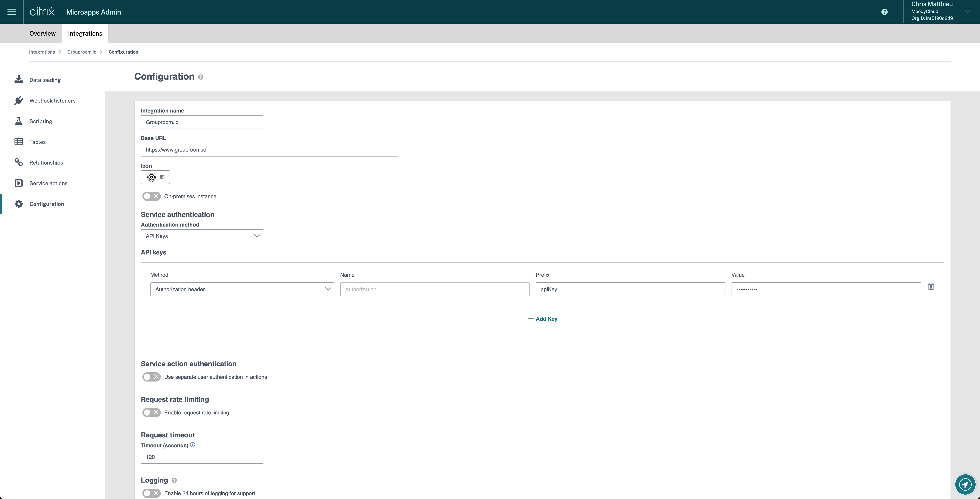The image size is (980, 499).
Task: Enable 24 hours of logging toggle
Action: [x=151, y=493]
